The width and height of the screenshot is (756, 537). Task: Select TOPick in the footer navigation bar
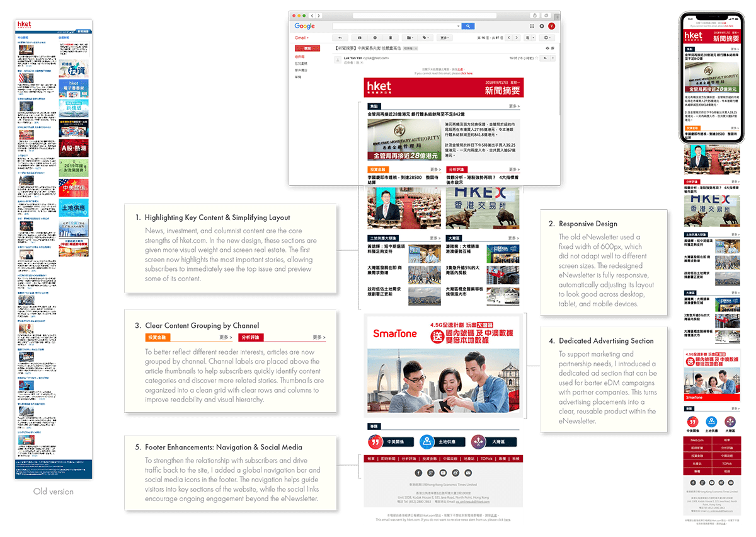486,458
